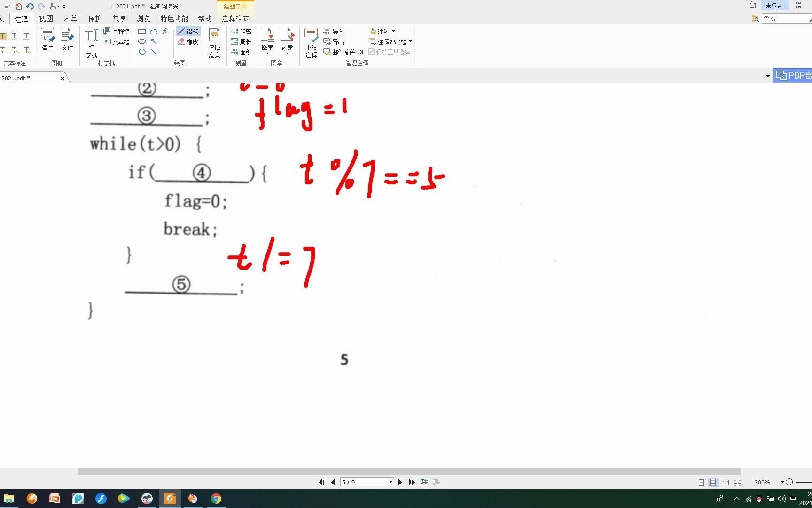
Task: Click 邮件发送FDF
Action: (344, 52)
